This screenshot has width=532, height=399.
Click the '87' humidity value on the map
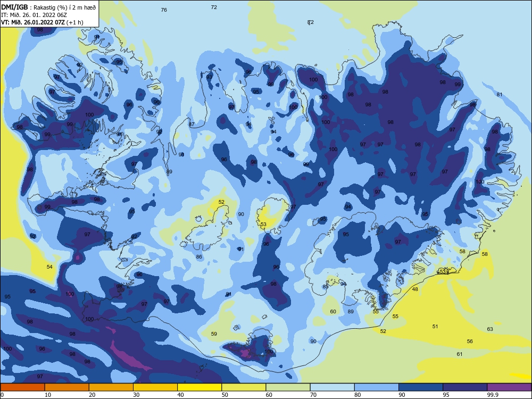tap(192, 124)
